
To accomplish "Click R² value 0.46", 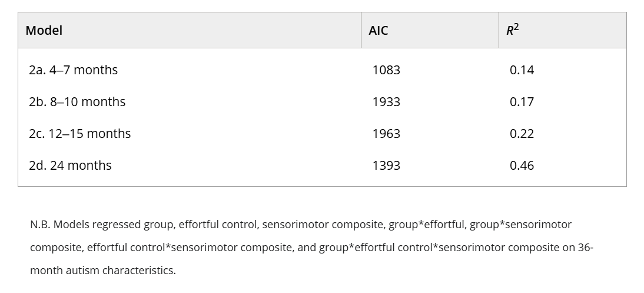I will [522, 165].
